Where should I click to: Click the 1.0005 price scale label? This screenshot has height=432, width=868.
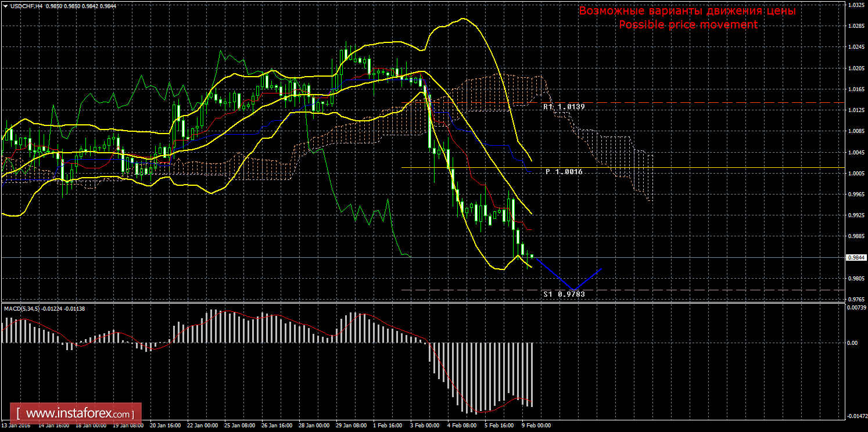tap(856, 173)
